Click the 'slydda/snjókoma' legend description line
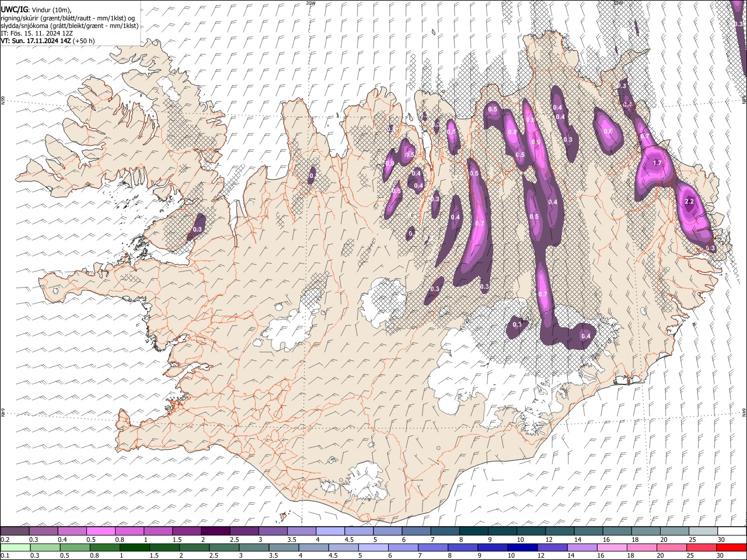 coord(69,26)
